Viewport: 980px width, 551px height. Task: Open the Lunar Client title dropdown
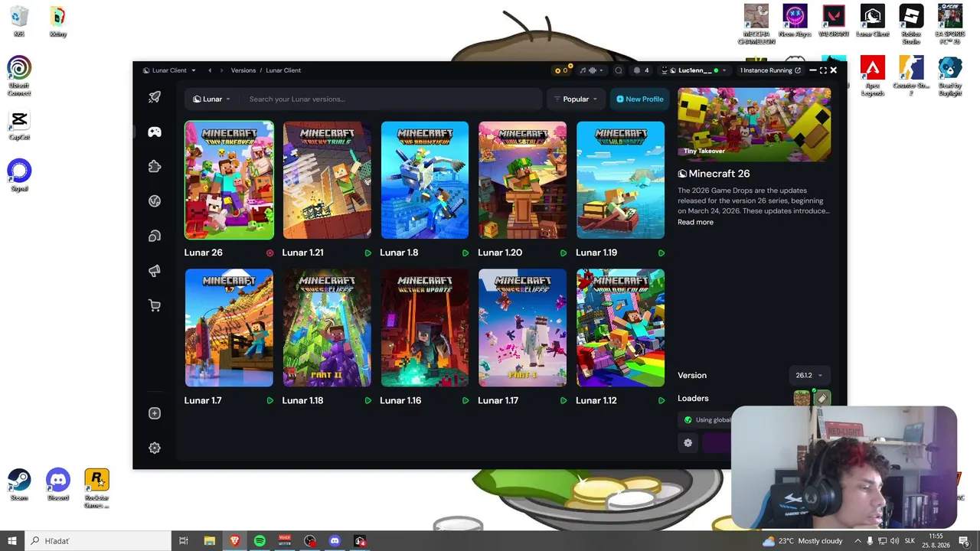click(169, 70)
